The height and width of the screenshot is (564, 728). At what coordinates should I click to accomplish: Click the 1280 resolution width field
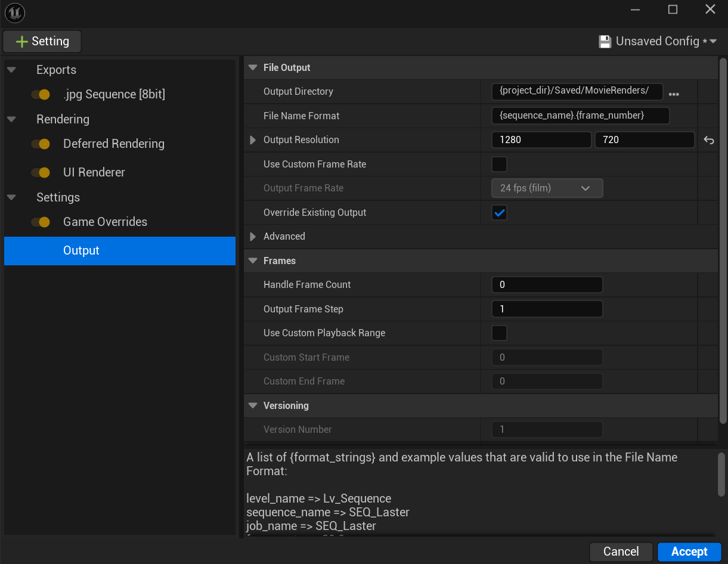541,140
